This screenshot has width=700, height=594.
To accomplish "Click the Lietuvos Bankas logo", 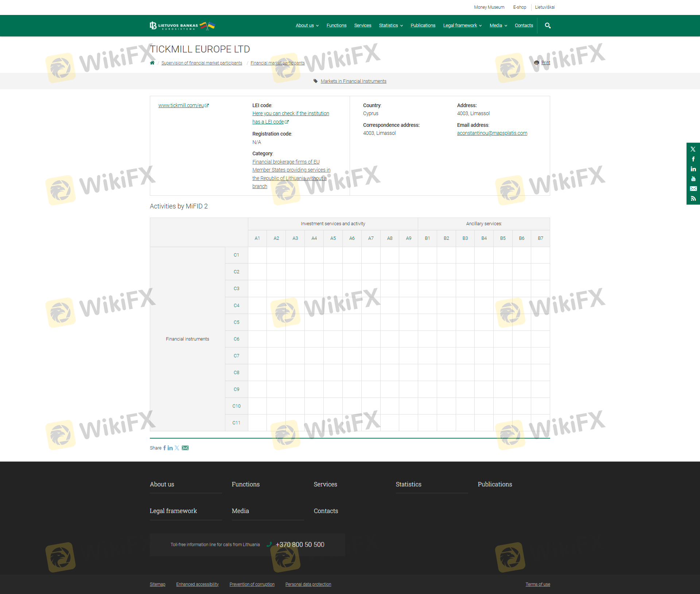I will (x=182, y=26).
